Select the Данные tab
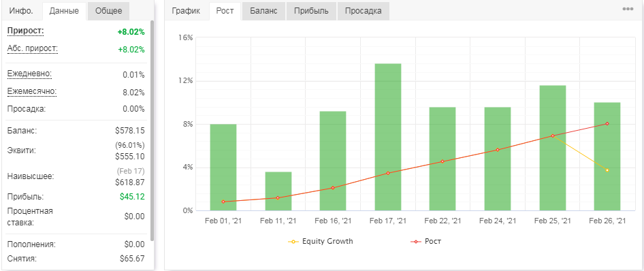644x271 pixels. click(x=64, y=11)
